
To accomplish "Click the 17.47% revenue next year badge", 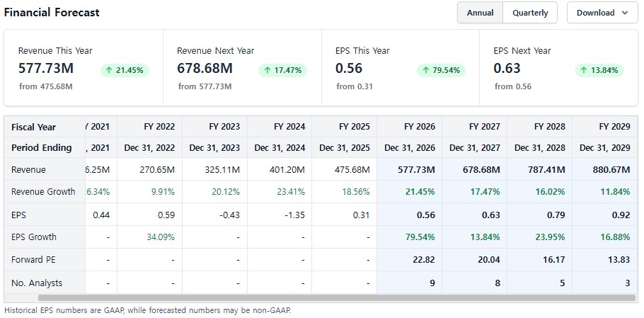I will (x=283, y=70).
